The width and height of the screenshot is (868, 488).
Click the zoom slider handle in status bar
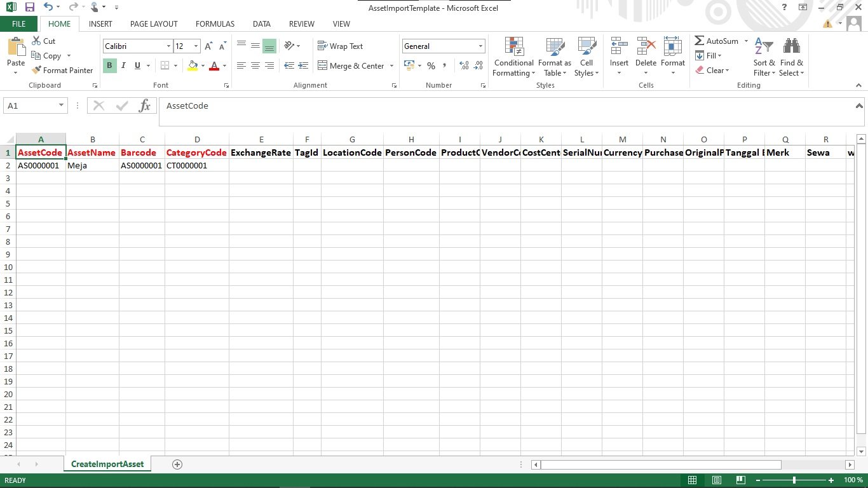(x=794, y=480)
